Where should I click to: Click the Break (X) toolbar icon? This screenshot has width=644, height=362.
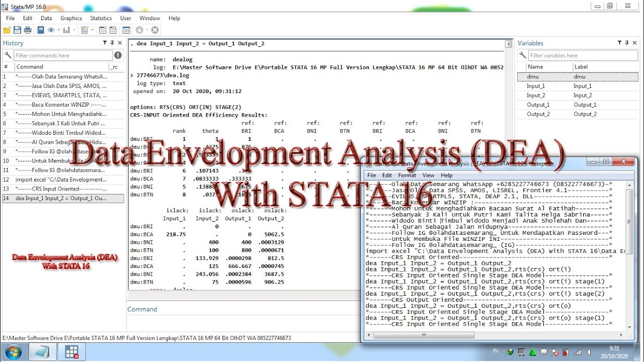(x=155, y=30)
